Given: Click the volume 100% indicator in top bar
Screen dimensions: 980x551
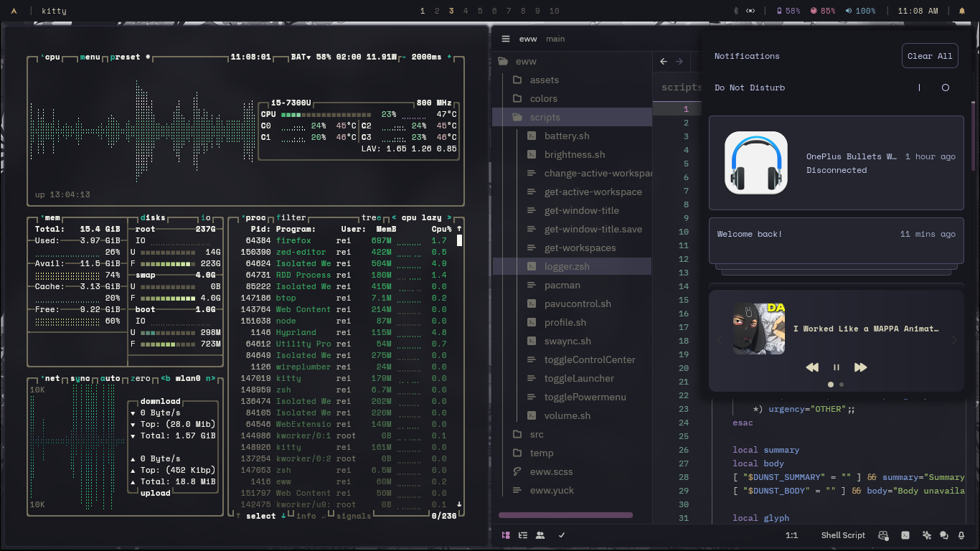Looking at the screenshot, I should click(x=860, y=11).
